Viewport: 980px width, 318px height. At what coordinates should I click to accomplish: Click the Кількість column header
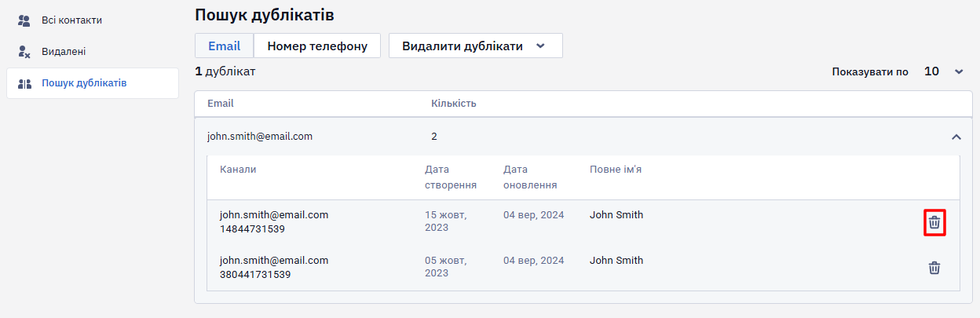(454, 104)
